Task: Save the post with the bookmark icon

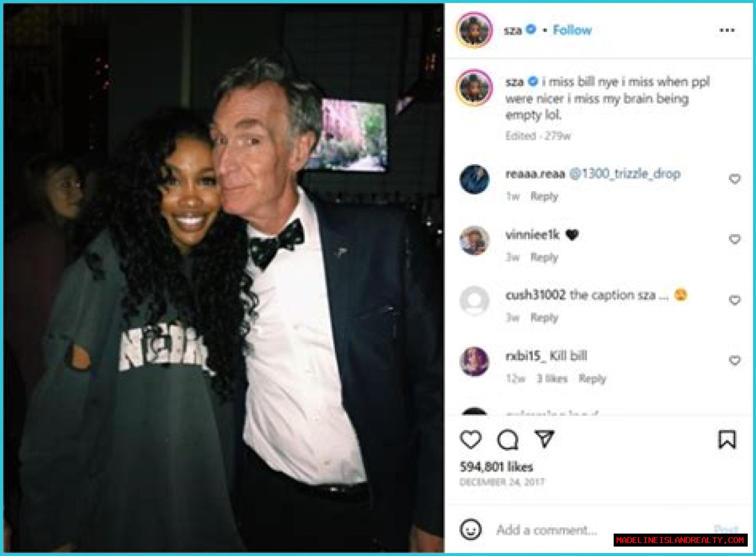Action: (x=726, y=440)
